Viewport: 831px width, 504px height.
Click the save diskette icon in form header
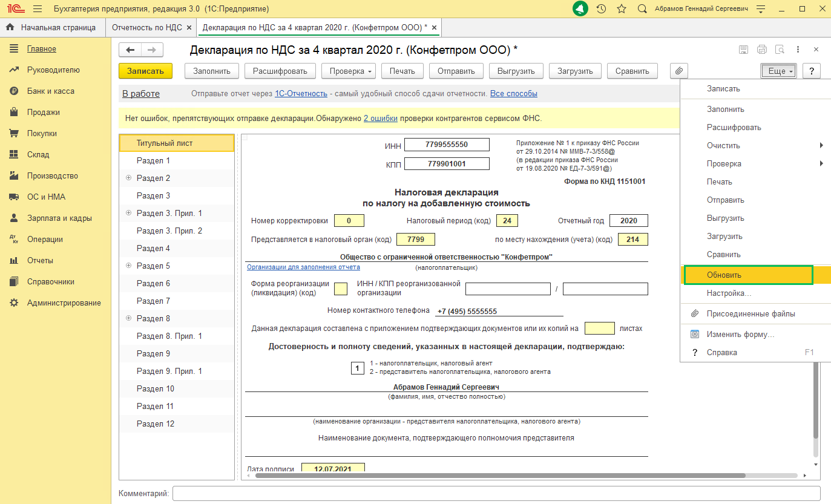pos(744,50)
